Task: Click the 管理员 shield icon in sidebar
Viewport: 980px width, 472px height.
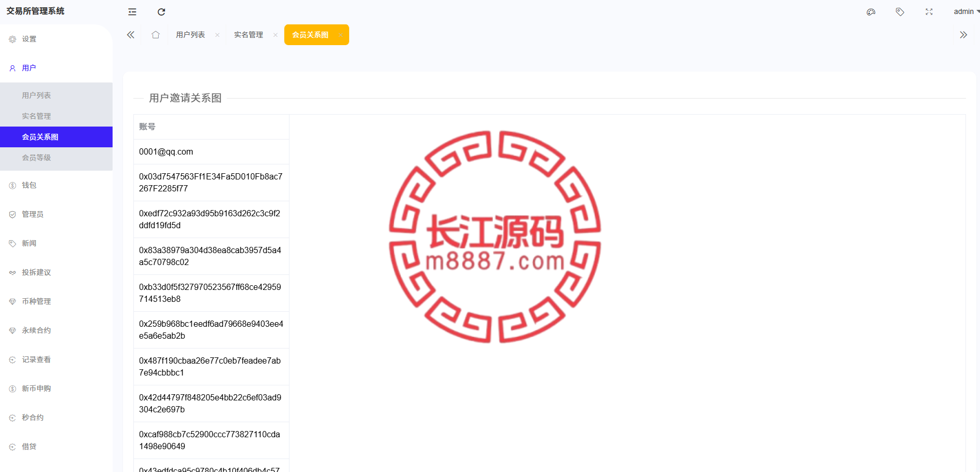Action: [x=12, y=214]
